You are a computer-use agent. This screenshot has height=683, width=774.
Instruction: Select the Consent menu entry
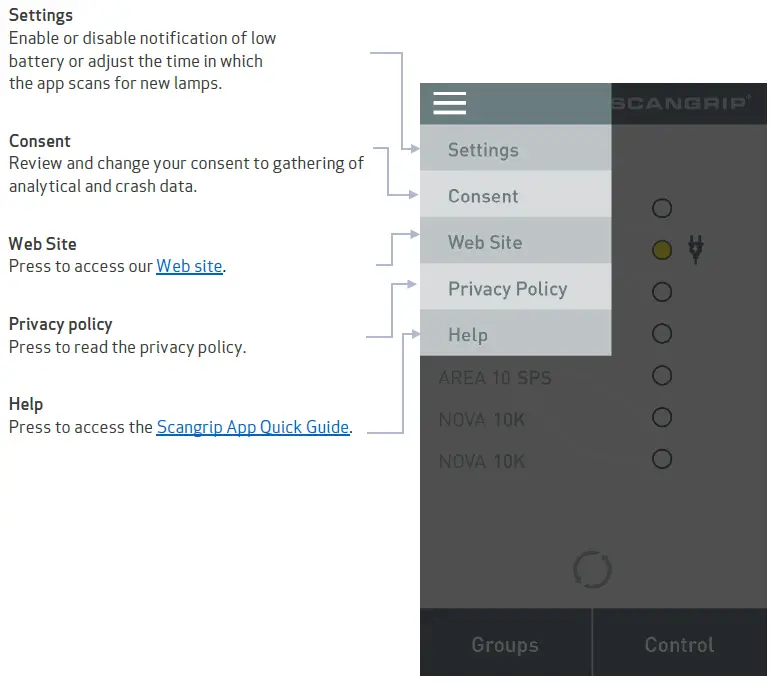click(x=515, y=194)
